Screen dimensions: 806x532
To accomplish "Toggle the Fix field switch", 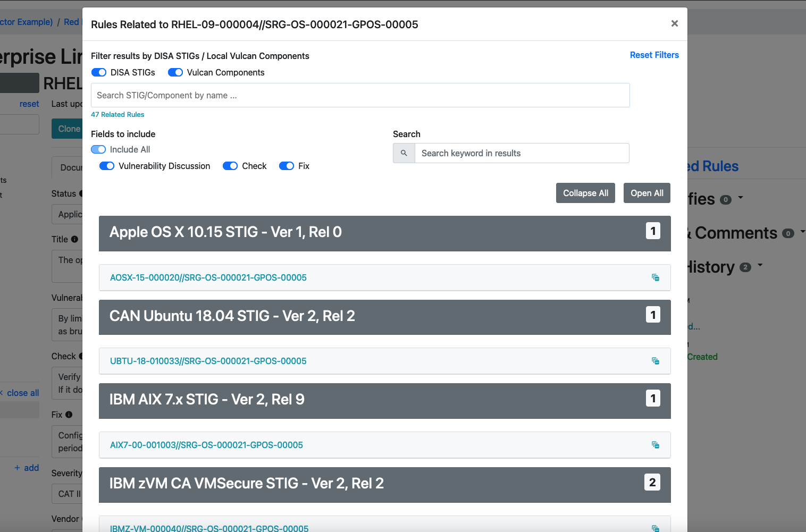I will click(287, 166).
